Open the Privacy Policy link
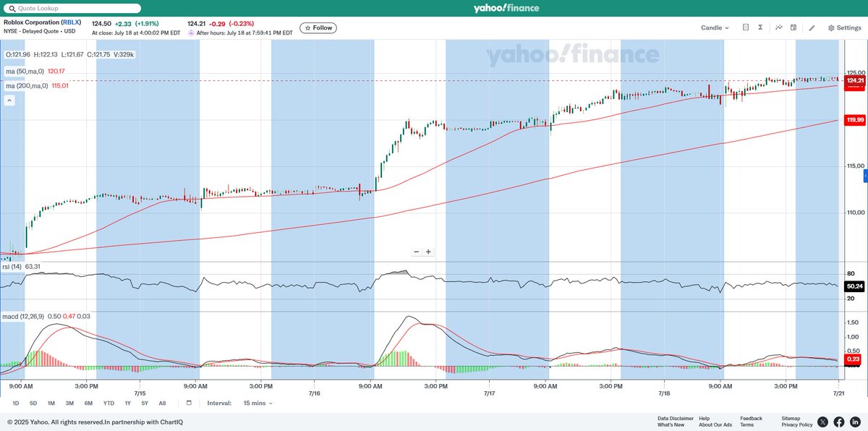868x431 pixels. pos(797,424)
